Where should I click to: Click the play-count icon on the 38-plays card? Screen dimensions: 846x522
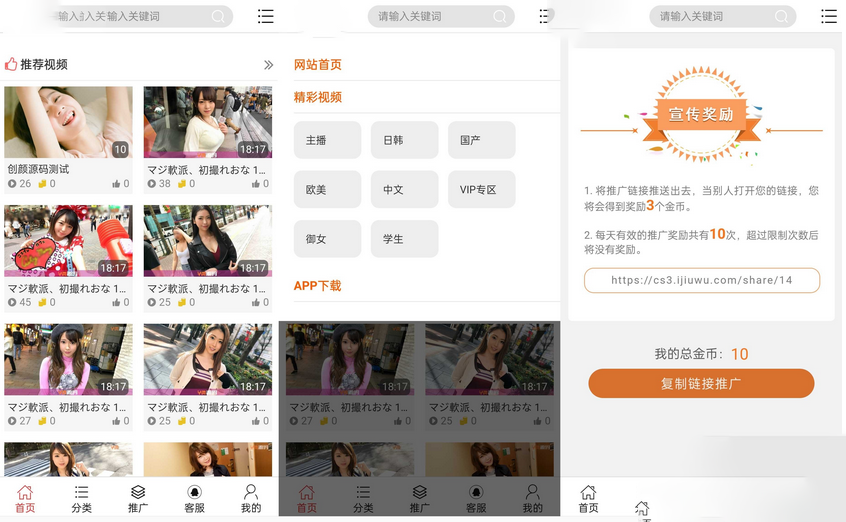point(152,184)
